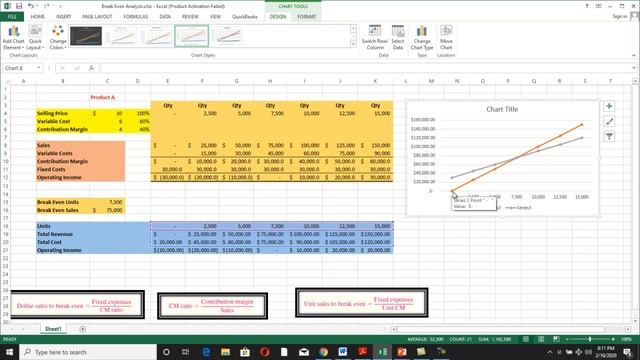
Task: Open Word from the taskbar
Action: point(342,352)
